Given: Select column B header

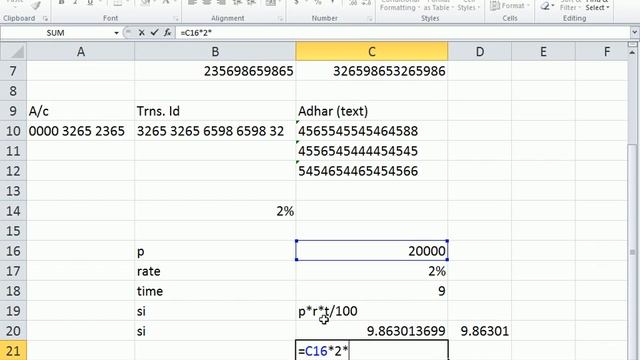Looking at the screenshot, I should 215,51.
